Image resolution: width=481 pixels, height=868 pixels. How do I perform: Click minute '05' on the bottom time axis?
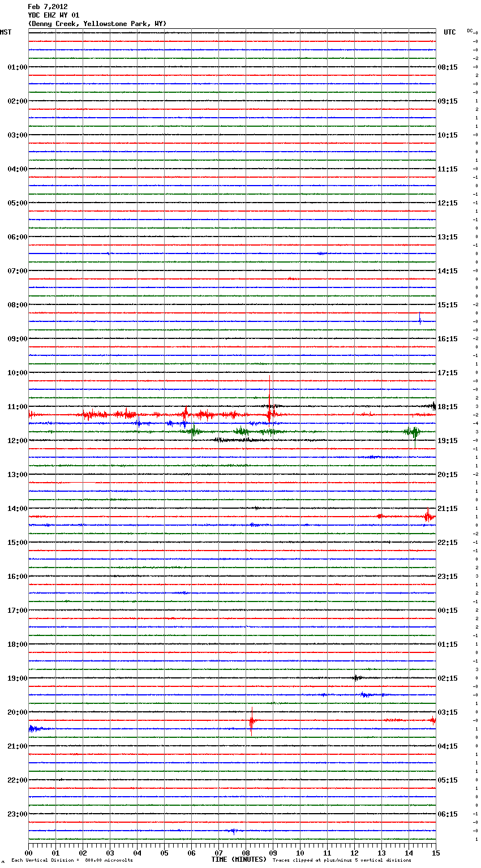[164, 853]
